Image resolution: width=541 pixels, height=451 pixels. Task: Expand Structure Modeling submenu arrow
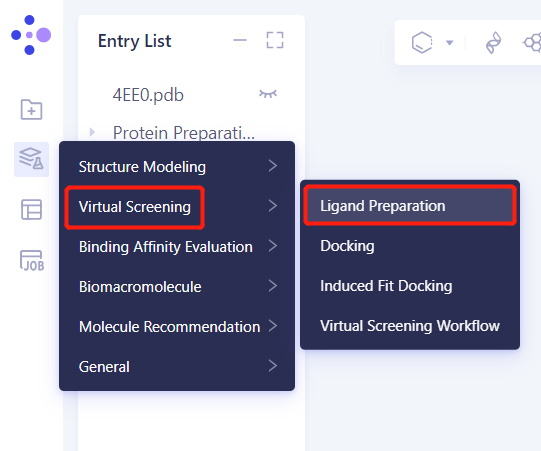click(273, 166)
